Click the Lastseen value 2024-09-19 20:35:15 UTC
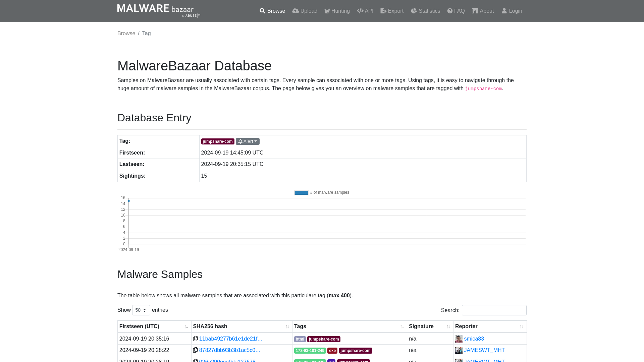644x362 pixels. [232, 164]
